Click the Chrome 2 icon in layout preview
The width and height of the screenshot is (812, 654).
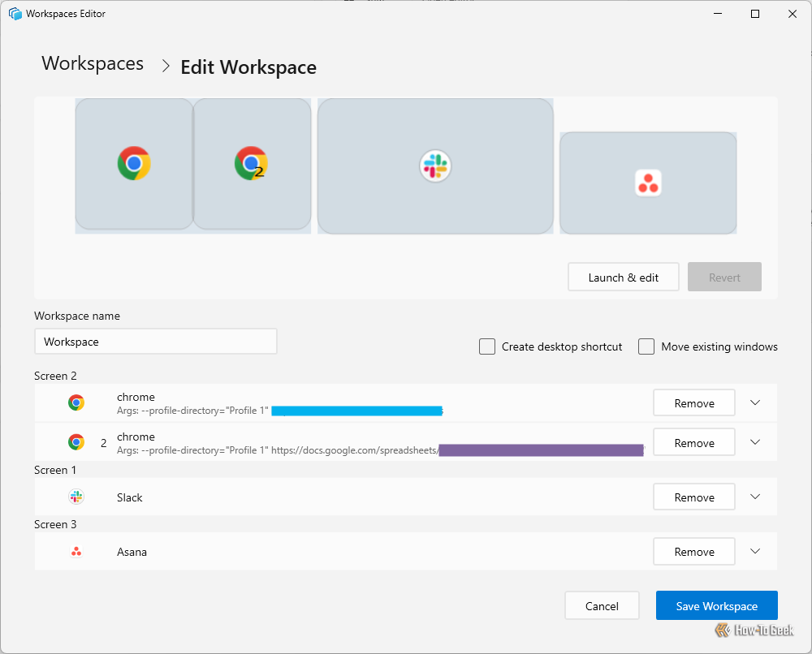[x=251, y=163]
